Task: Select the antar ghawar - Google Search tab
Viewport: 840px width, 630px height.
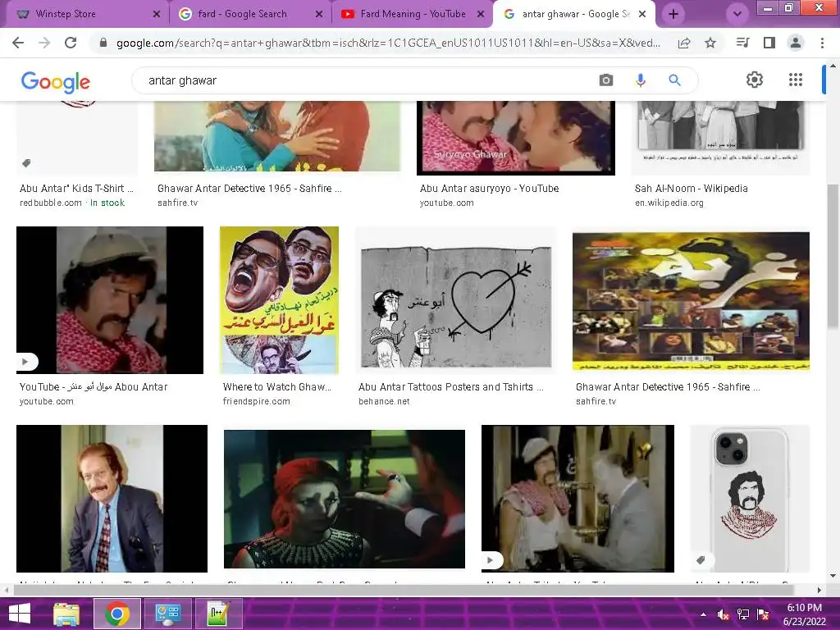Action: pyautogui.click(x=573, y=14)
